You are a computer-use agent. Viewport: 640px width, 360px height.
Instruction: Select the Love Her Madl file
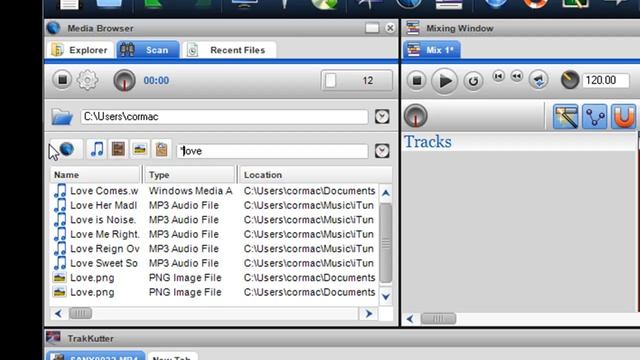214,205
